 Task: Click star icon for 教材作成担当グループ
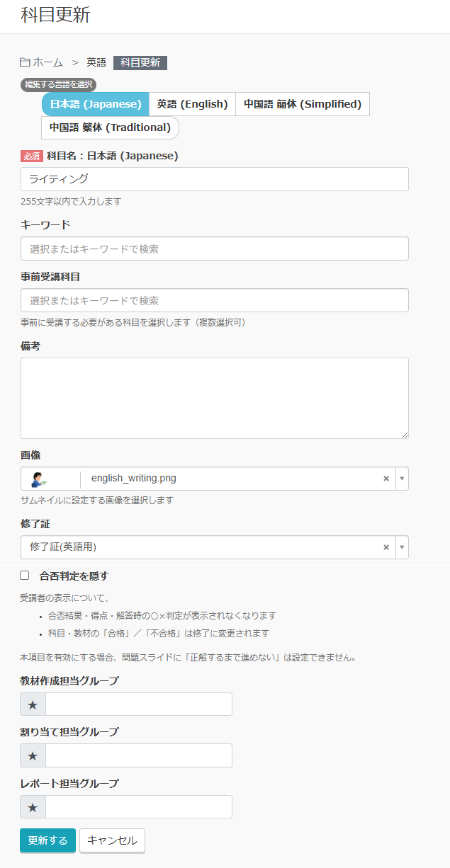(x=33, y=704)
